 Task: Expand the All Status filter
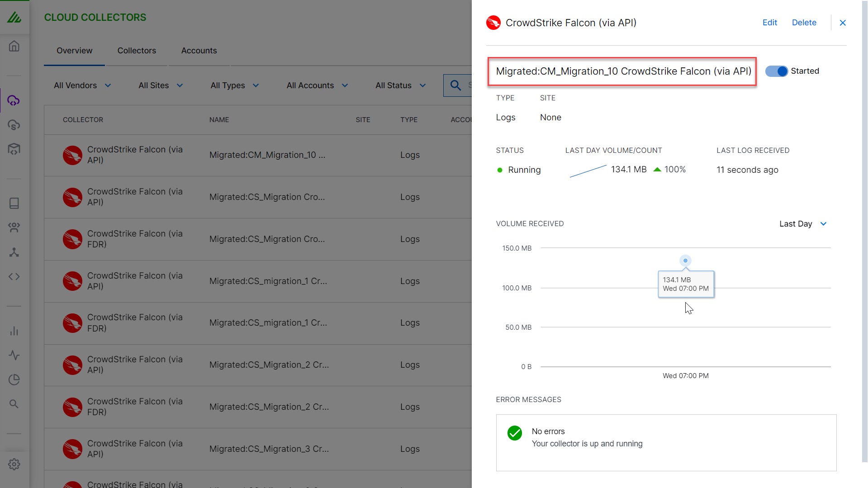tap(401, 85)
